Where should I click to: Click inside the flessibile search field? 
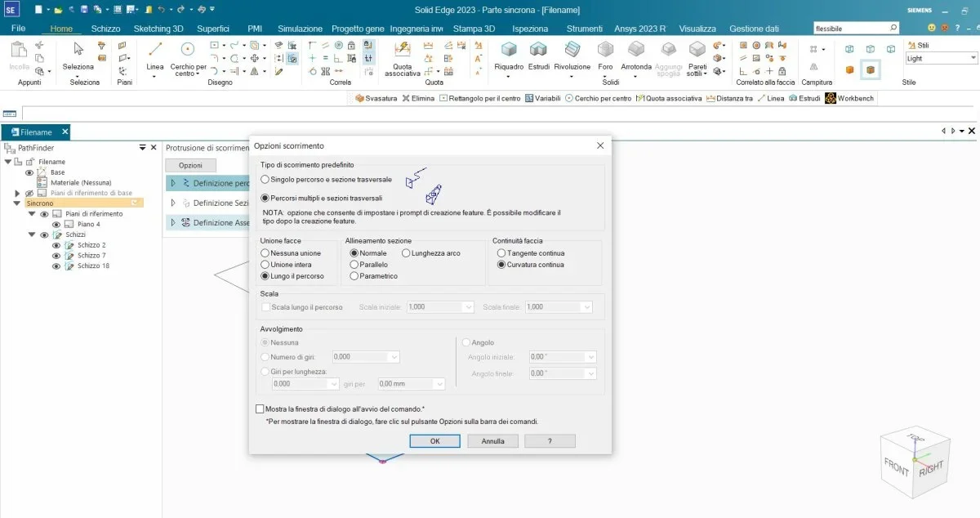[x=849, y=26]
